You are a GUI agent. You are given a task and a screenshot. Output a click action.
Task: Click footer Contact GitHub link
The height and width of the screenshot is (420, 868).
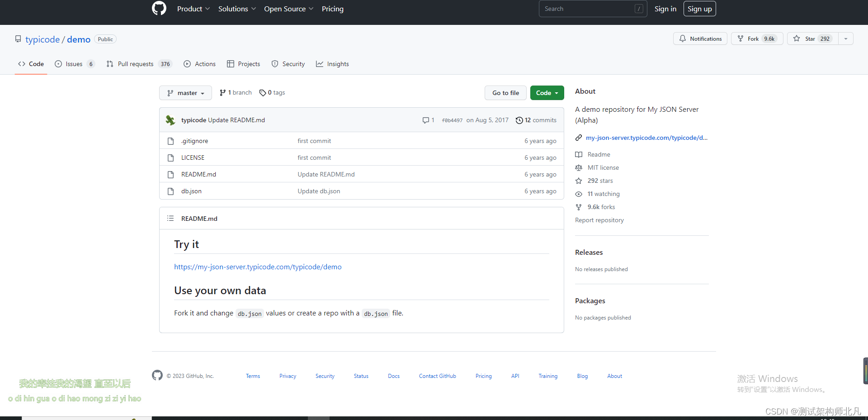coord(437,376)
